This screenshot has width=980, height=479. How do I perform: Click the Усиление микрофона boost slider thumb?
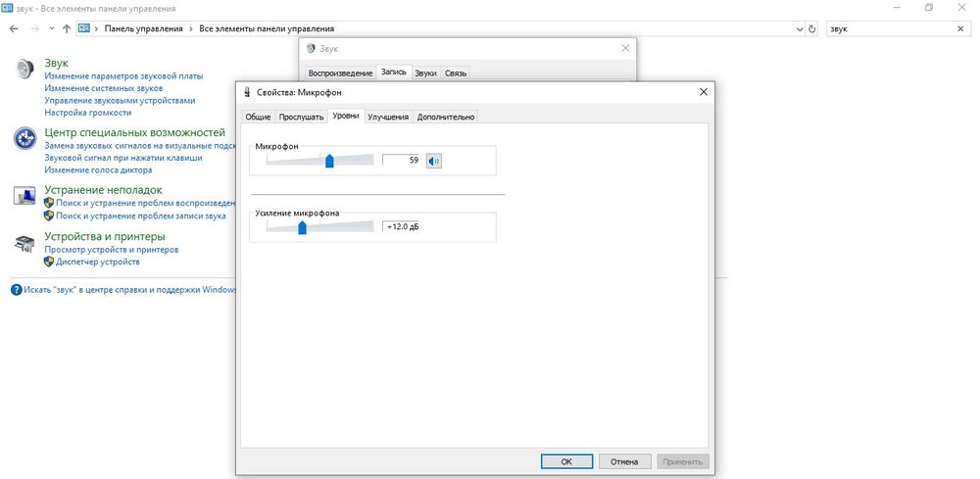[302, 227]
